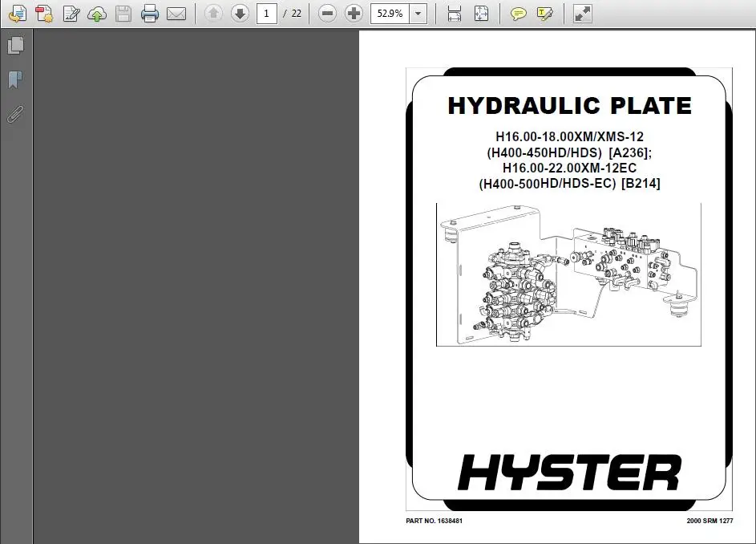
Task: Go to the next page
Action: click(240, 14)
